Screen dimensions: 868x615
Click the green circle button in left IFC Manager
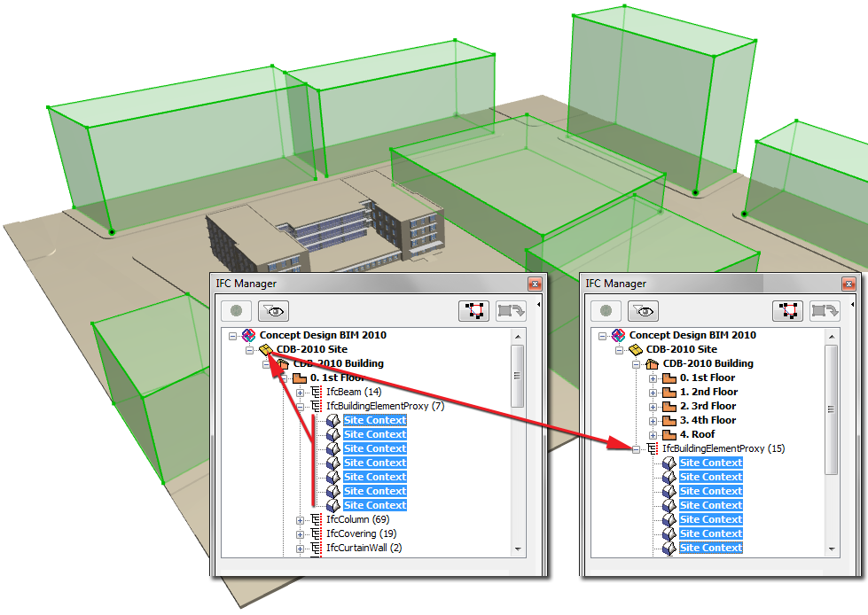click(x=237, y=311)
